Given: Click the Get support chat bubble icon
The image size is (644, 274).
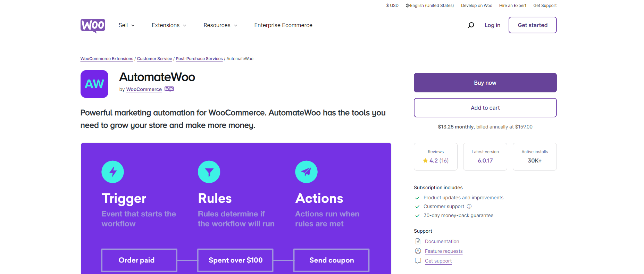Looking at the screenshot, I should point(418,260).
